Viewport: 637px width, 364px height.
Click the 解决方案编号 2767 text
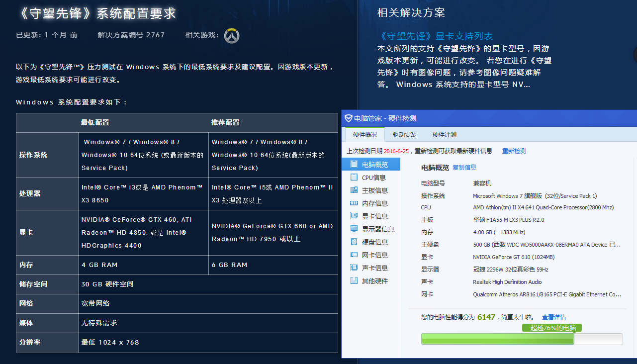tap(131, 35)
